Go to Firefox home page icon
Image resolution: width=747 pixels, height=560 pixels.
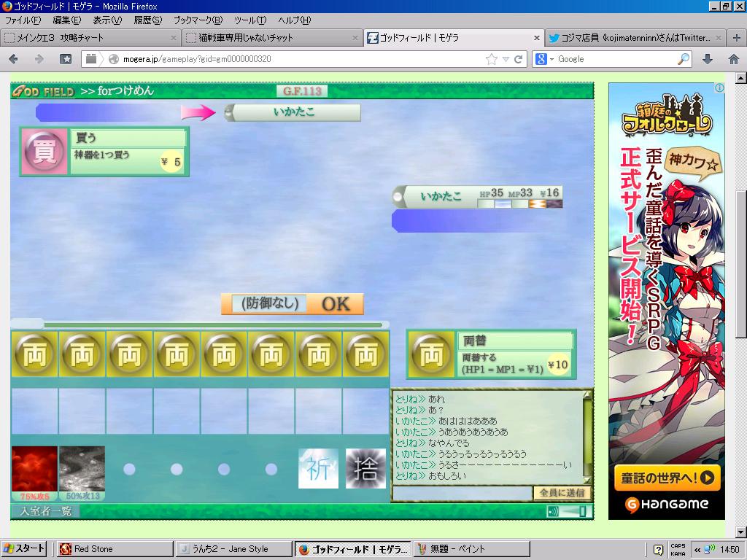(733, 59)
